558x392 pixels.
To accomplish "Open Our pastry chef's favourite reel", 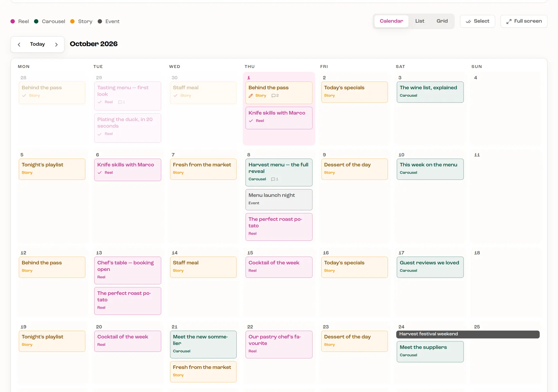I will coord(279,344).
